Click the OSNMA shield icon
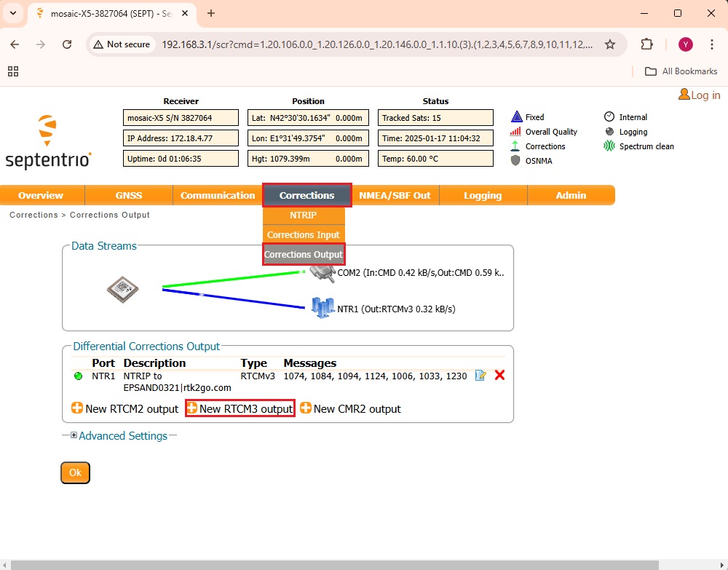The width and height of the screenshot is (728, 570). pyautogui.click(x=515, y=161)
